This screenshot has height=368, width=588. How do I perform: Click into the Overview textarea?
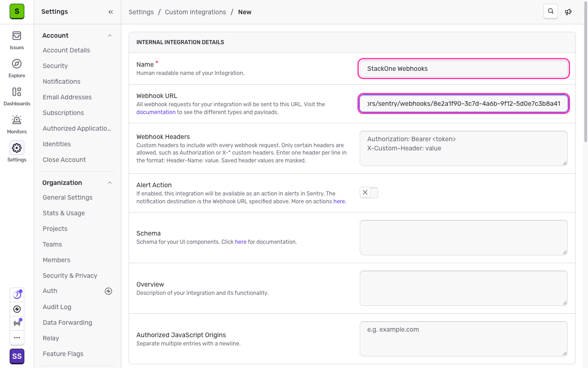click(464, 288)
